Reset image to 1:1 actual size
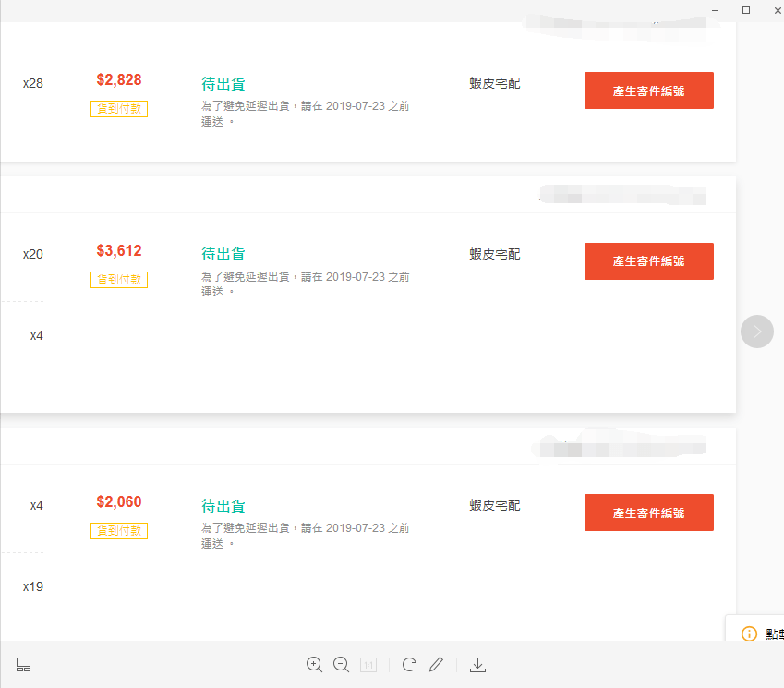Screen dimensions: 784x688 click(368, 664)
